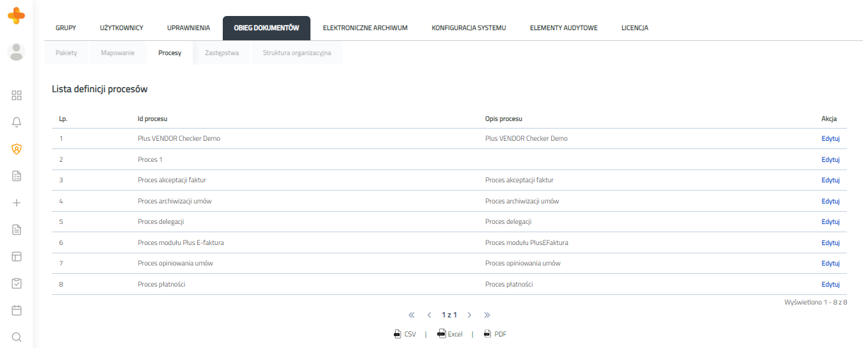Viewport: 868px width, 348px height.
Task: Export list via CSV label
Action: [410, 334]
